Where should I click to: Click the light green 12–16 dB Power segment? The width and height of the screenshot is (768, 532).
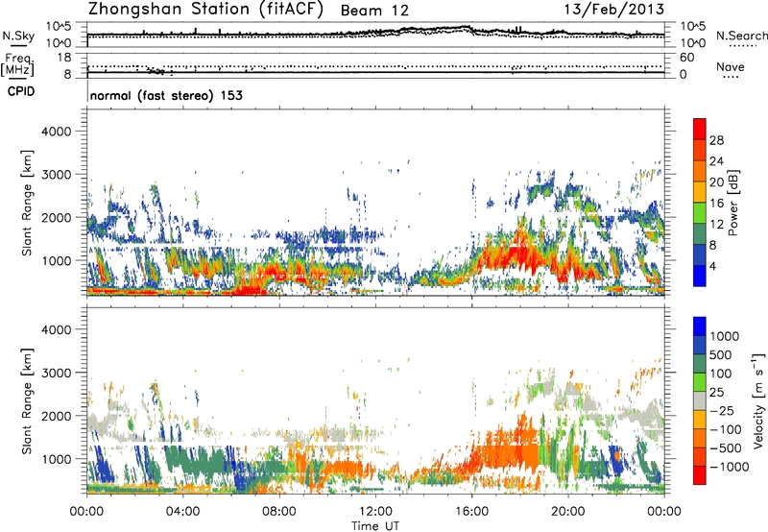tap(700, 212)
